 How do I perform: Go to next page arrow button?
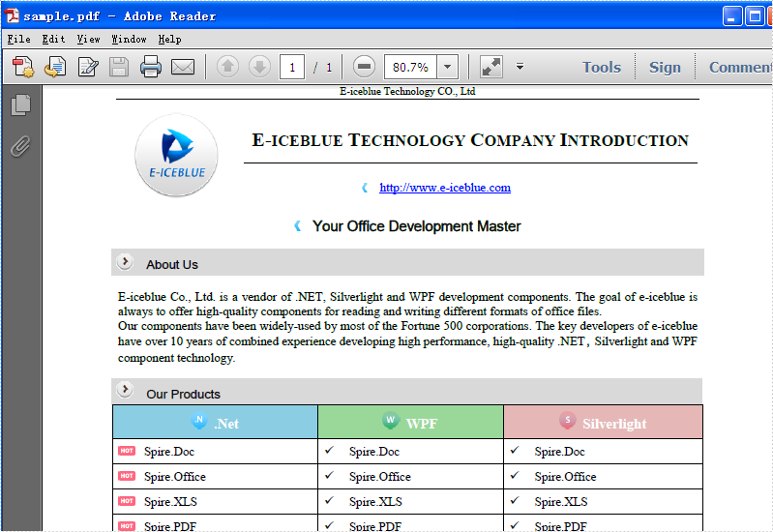click(x=260, y=66)
